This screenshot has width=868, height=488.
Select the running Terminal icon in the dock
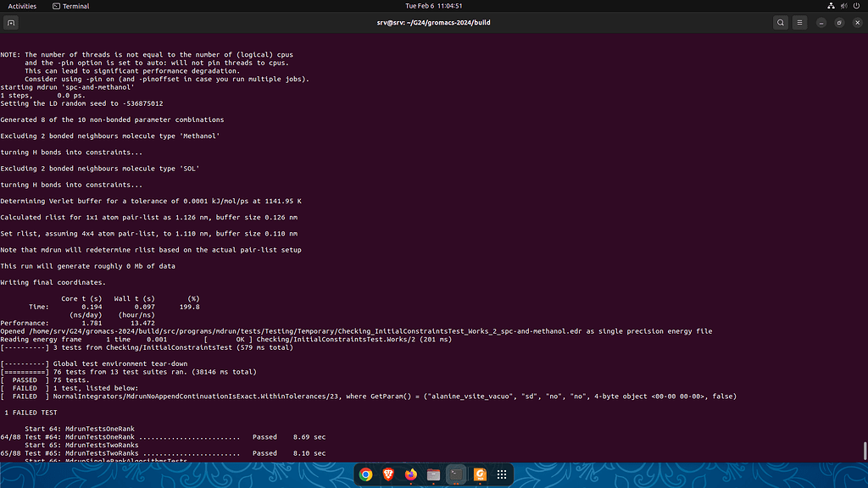tap(456, 474)
